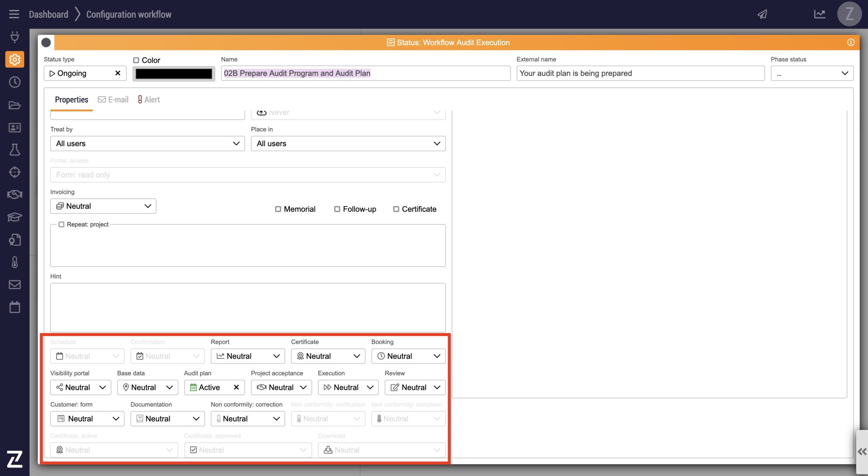Open the clock history sidebar icon
Image resolution: width=868 pixels, height=476 pixels.
click(x=15, y=82)
